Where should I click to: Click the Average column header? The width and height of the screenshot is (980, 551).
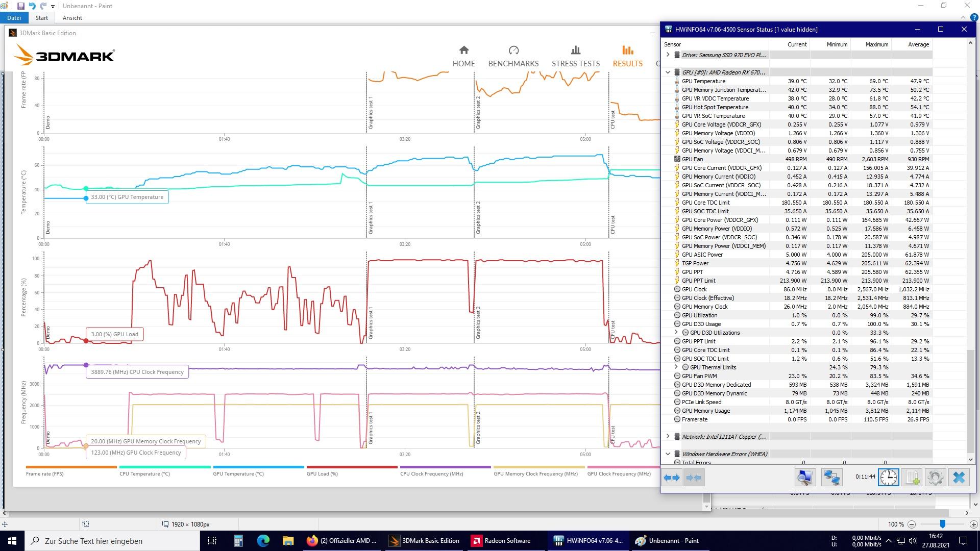(x=918, y=44)
